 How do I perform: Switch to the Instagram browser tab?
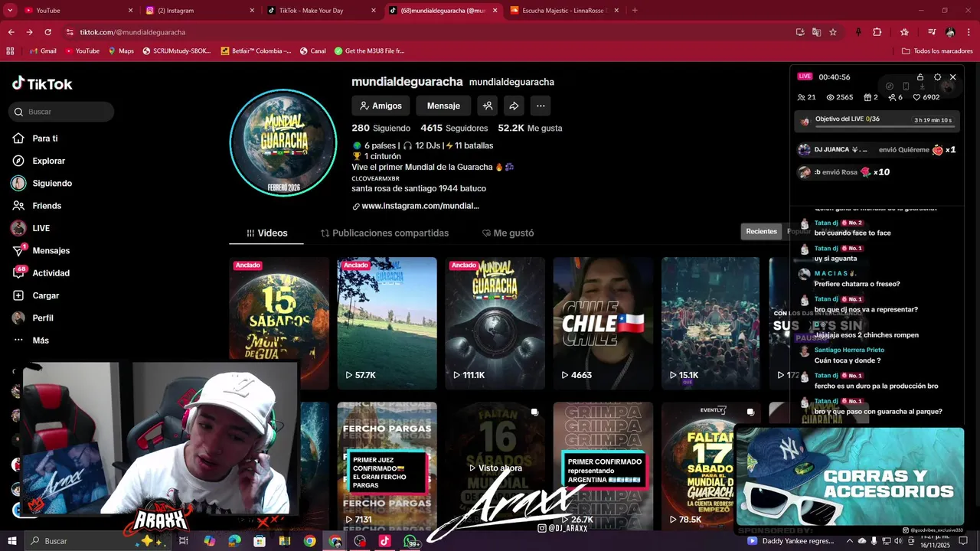(199, 11)
